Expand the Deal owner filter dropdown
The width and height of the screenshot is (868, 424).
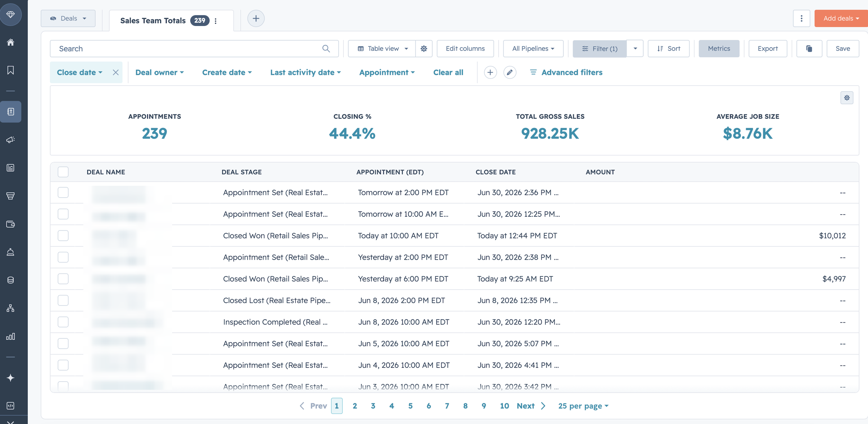click(159, 72)
